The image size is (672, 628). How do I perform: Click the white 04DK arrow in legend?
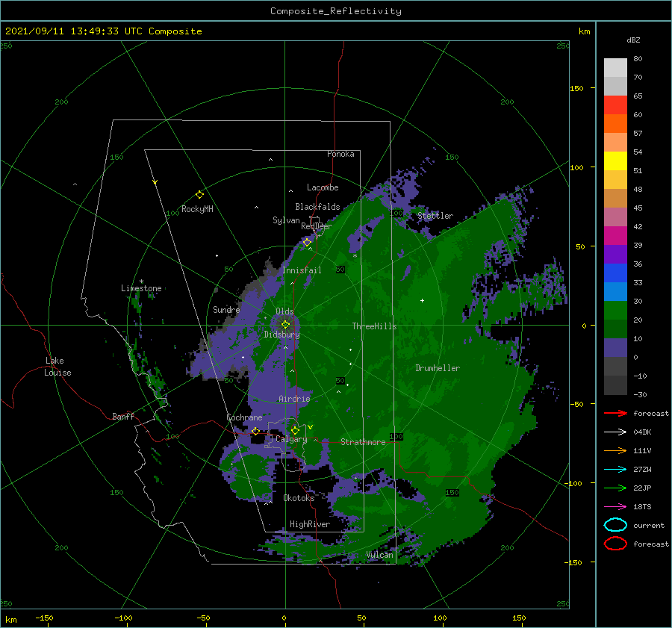(615, 432)
